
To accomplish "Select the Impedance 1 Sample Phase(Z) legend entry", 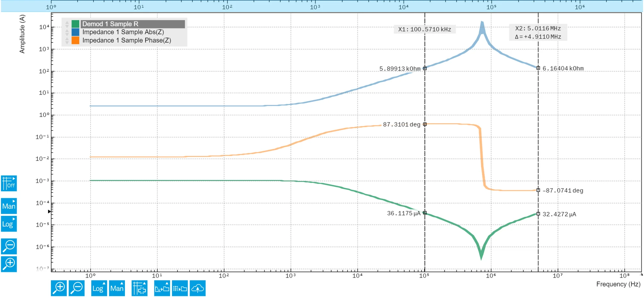I will [127, 40].
